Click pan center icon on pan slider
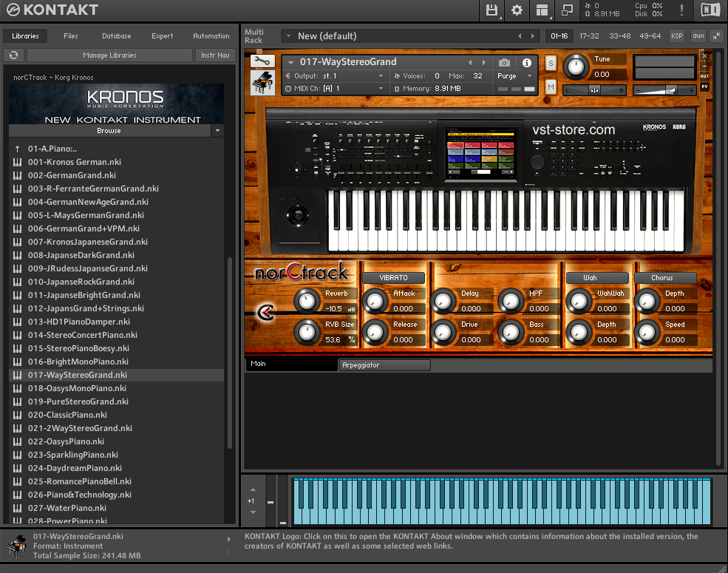728x573 pixels. click(594, 90)
